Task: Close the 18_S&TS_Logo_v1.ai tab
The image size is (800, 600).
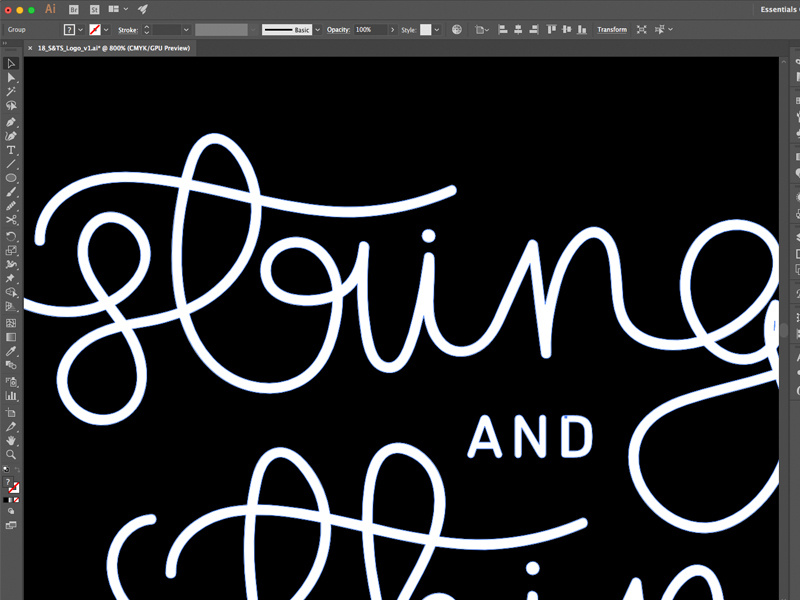Action: 30,48
